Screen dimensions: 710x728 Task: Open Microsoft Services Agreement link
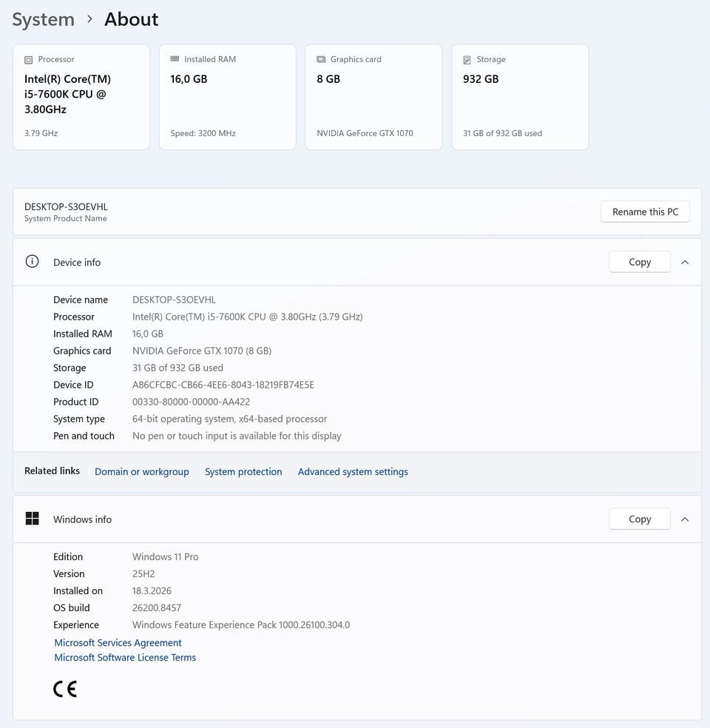click(x=118, y=643)
